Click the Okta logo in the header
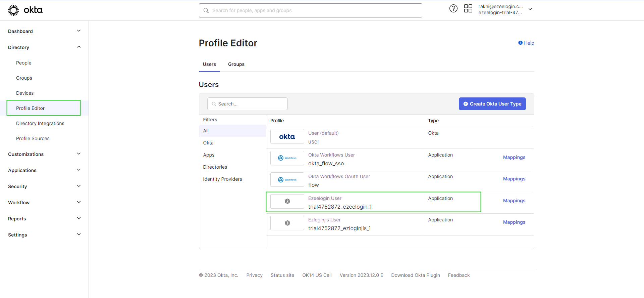The width and height of the screenshot is (644, 298). pos(25,10)
